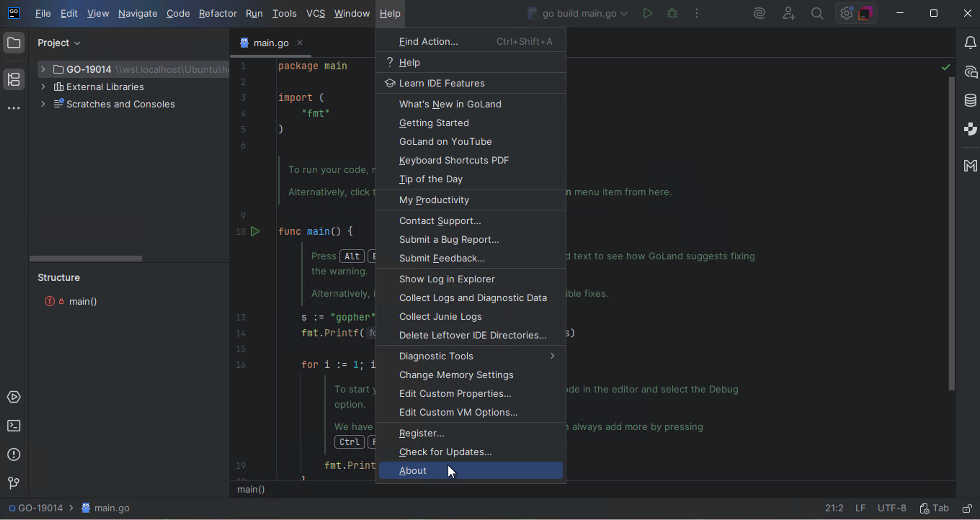Click the Debug bug icon
This screenshot has width=980, height=520.
[672, 14]
